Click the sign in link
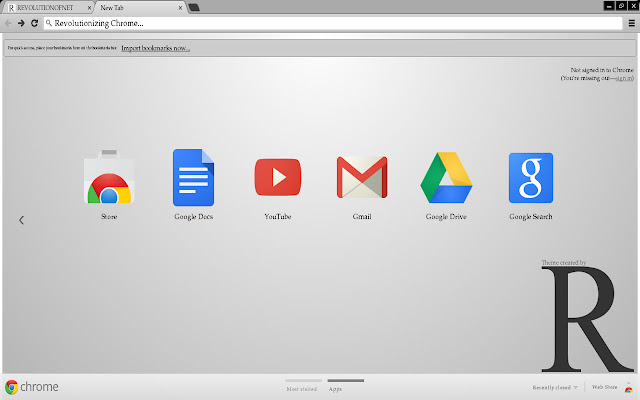 623,78
